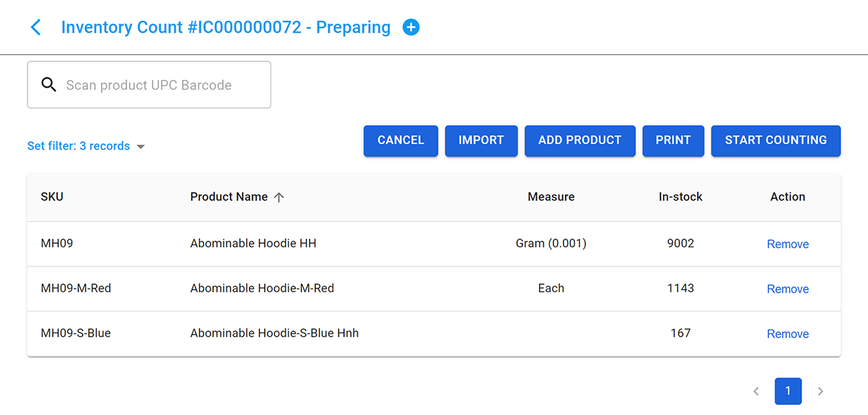Screen dimensions: 868x415
Task: Select page 1 in pagination
Action: [x=788, y=391]
